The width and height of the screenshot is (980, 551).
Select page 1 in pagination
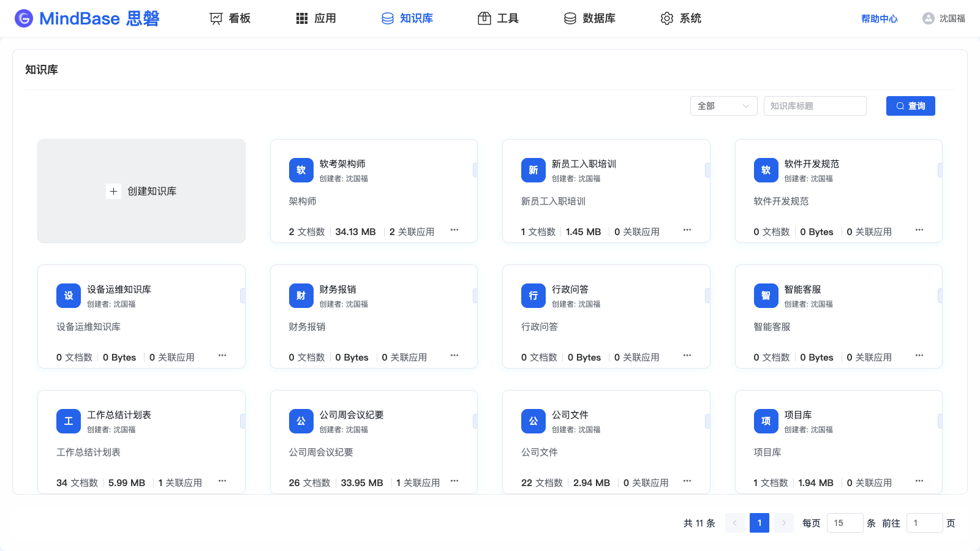click(759, 523)
